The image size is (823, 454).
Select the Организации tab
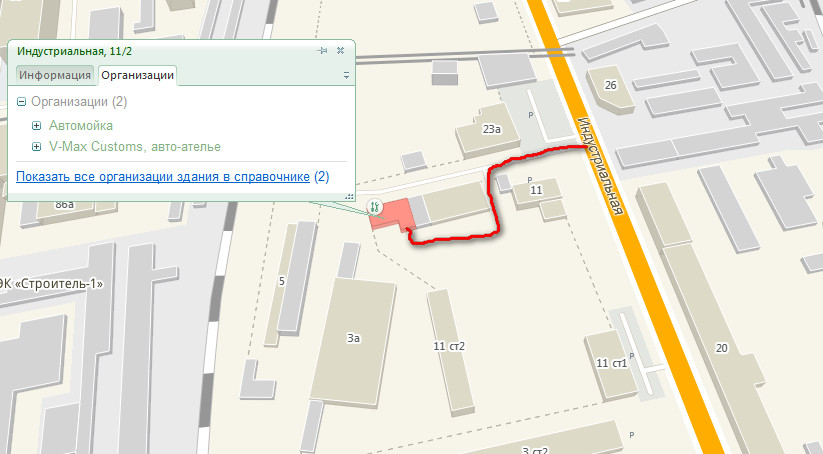[138, 75]
